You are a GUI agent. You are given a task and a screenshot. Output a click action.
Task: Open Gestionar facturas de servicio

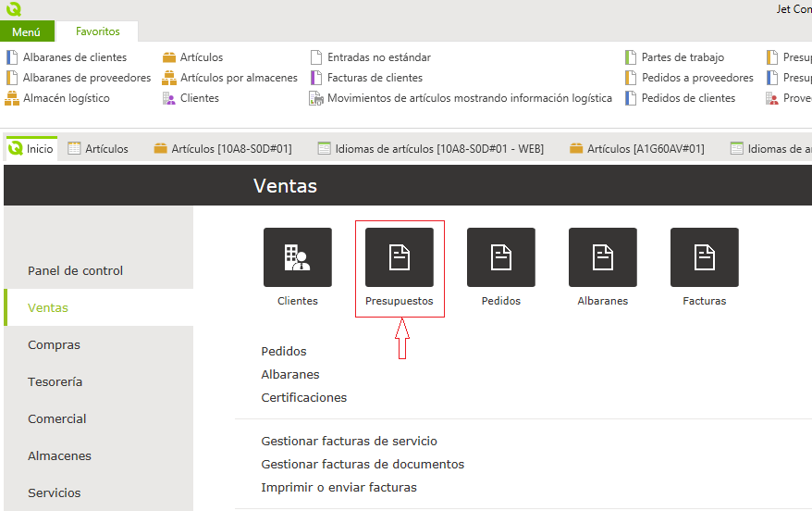pos(349,441)
